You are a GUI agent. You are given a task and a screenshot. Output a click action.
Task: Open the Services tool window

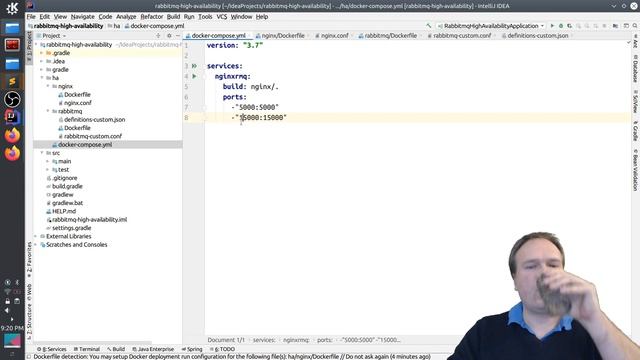click(x=51, y=349)
